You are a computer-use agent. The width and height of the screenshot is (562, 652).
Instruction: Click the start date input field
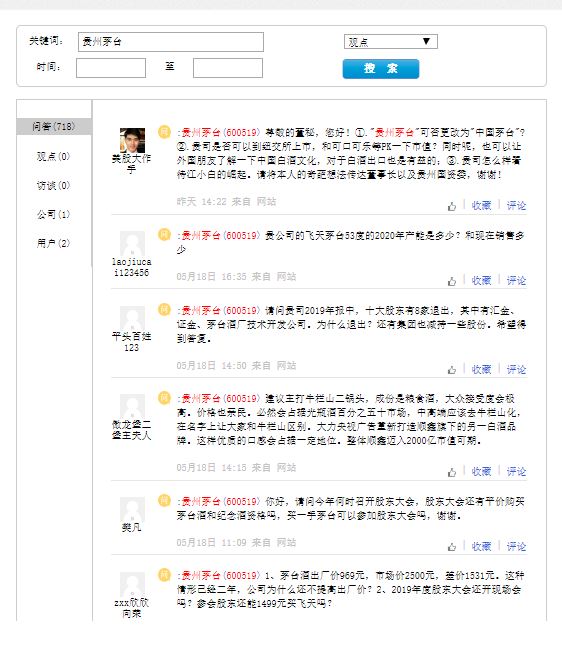pyautogui.click(x=111, y=68)
